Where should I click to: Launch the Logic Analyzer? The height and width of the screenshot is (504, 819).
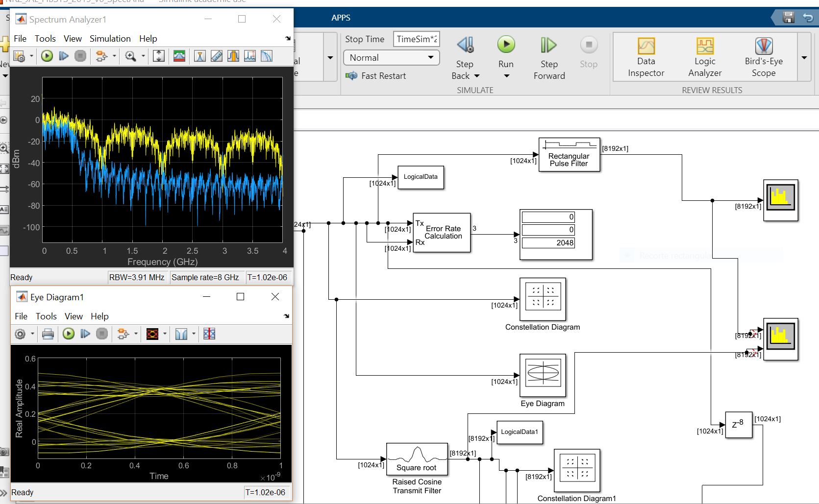pos(705,57)
